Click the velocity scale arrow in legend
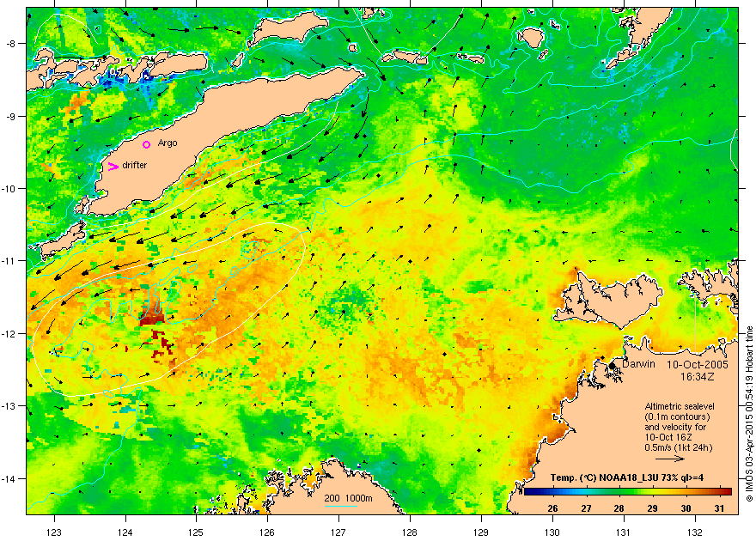This screenshot has height=541, width=756. pos(670,459)
